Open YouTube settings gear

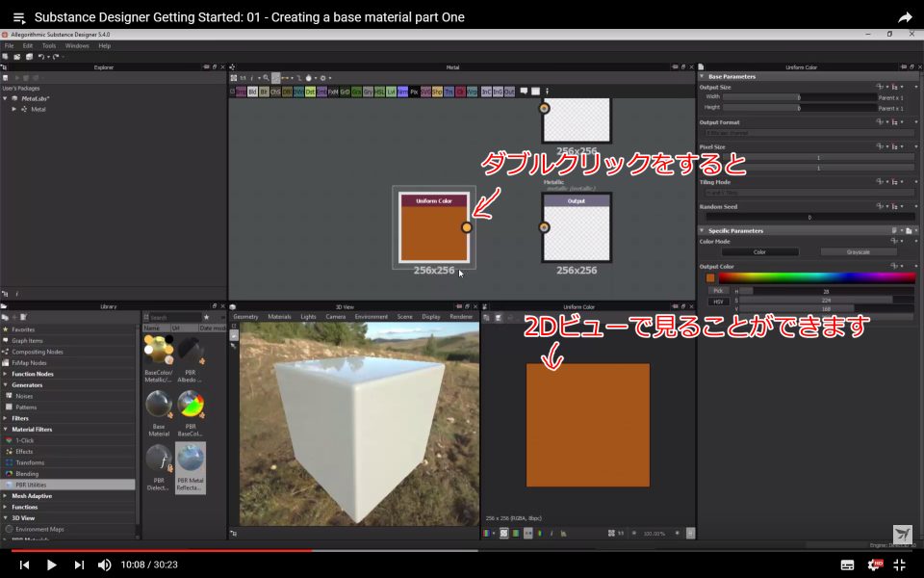coord(875,565)
